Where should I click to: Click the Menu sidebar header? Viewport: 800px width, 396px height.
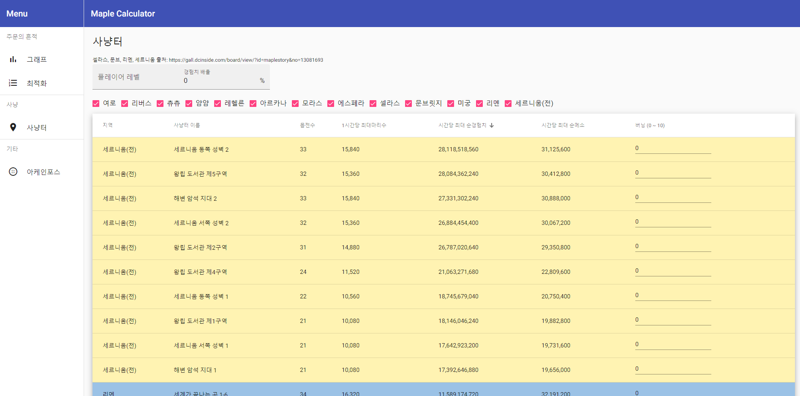pos(17,14)
